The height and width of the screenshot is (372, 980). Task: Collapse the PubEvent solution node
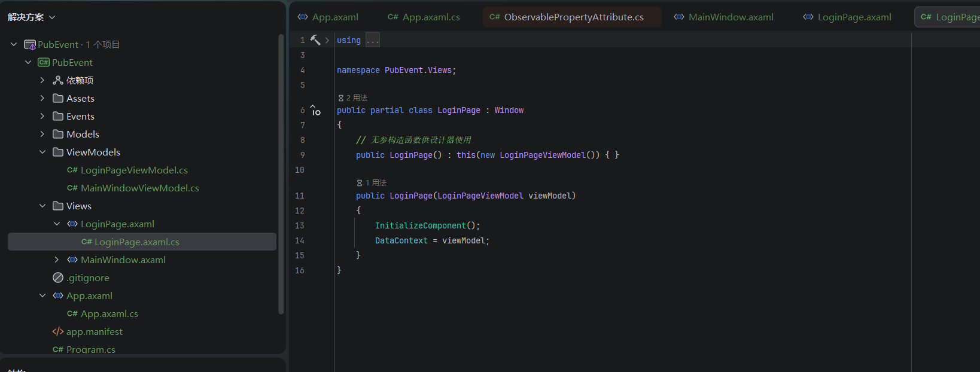coord(14,44)
